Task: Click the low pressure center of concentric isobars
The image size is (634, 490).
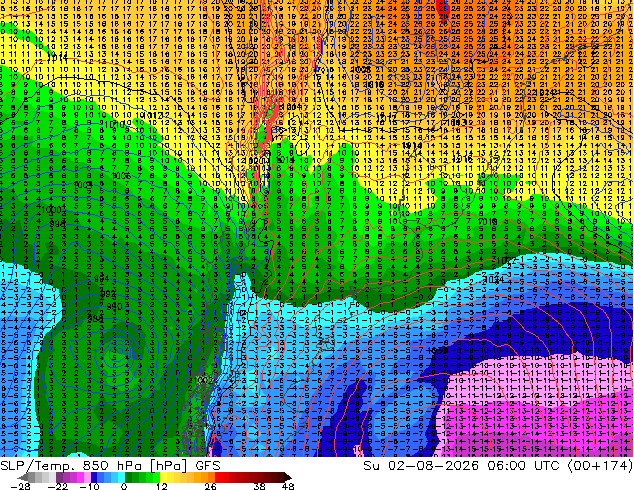Action: tap(118, 353)
